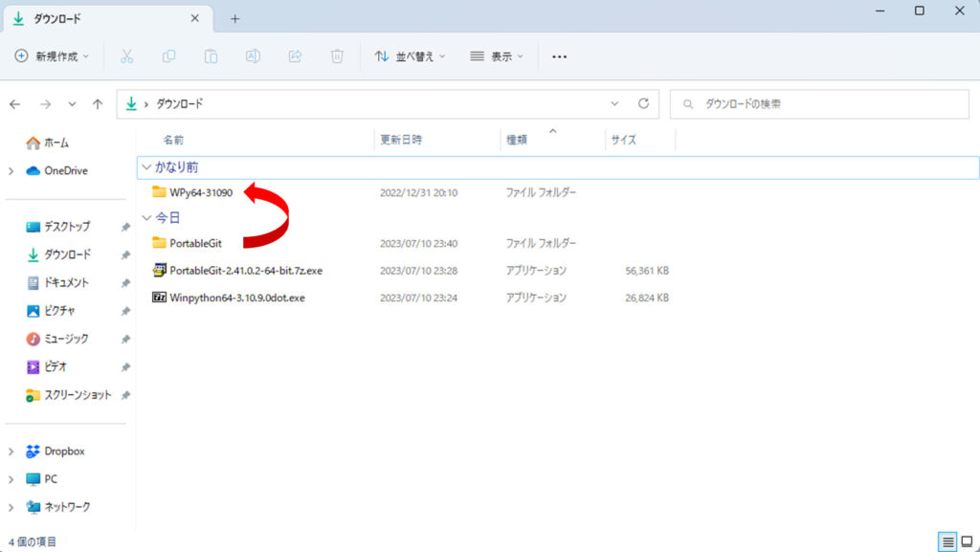Click the ダウンロードの検索 search box
This screenshot has width=980, height=552.
(x=819, y=103)
